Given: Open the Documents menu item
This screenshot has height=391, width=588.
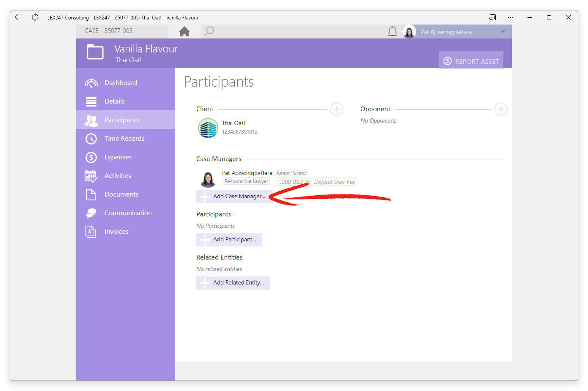Looking at the screenshot, I should click(126, 194).
